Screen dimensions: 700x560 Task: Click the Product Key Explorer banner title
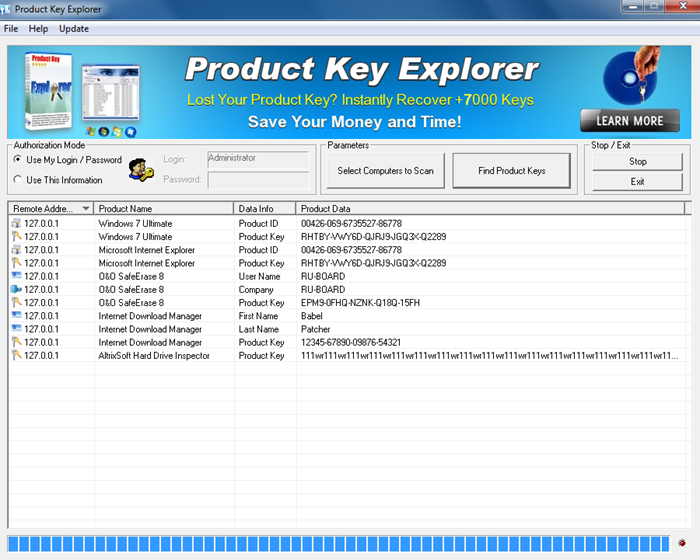click(362, 69)
